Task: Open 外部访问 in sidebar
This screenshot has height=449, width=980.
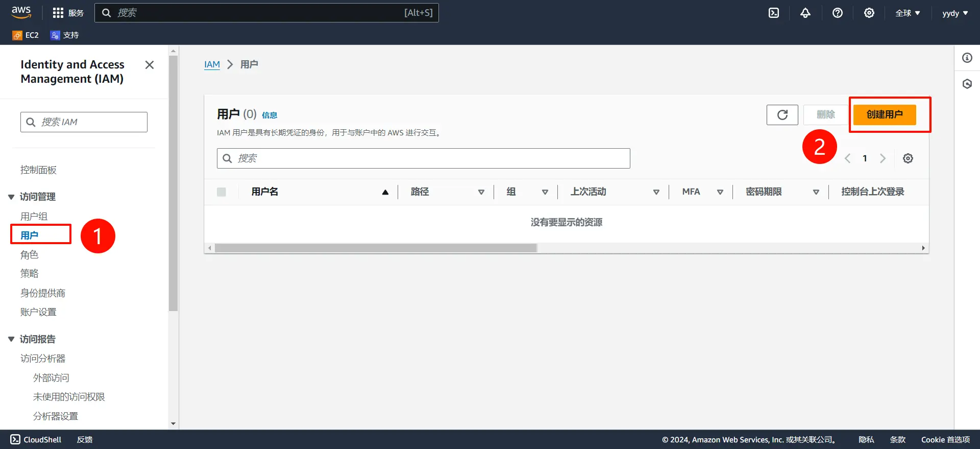Action: click(x=51, y=378)
